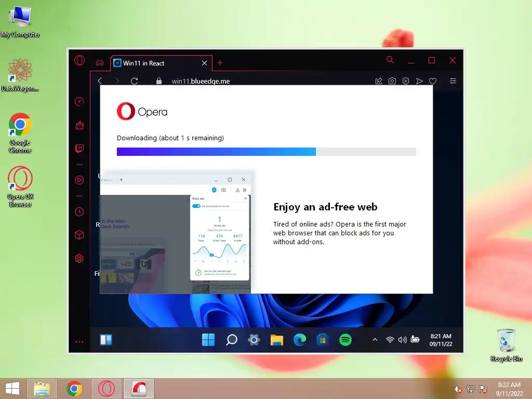Bookmark page with heart icon
The image size is (532, 399).
[x=433, y=81]
